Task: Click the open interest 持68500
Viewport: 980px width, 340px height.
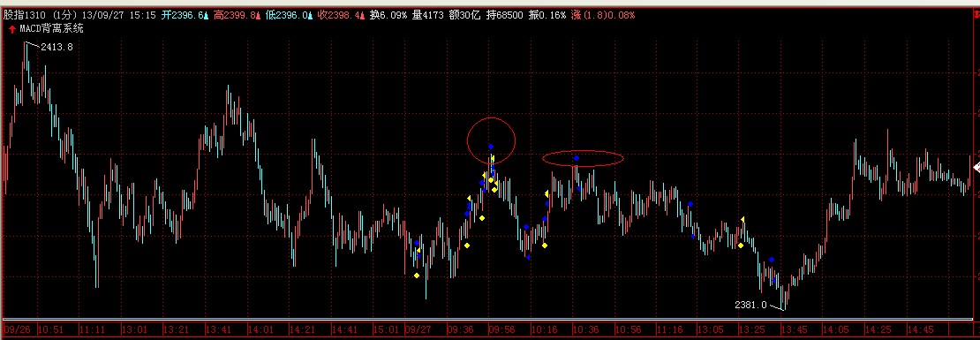Action: pos(504,16)
